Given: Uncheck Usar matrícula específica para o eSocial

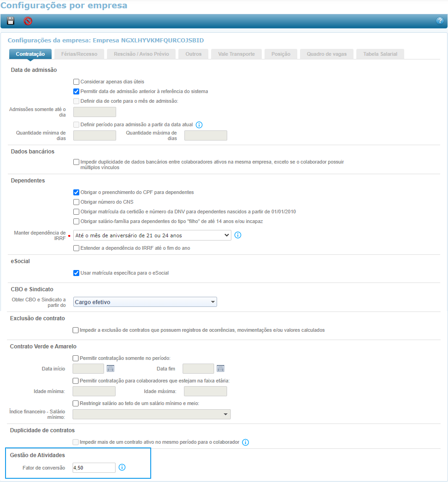Looking at the screenshot, I should [x=77, y=273].
